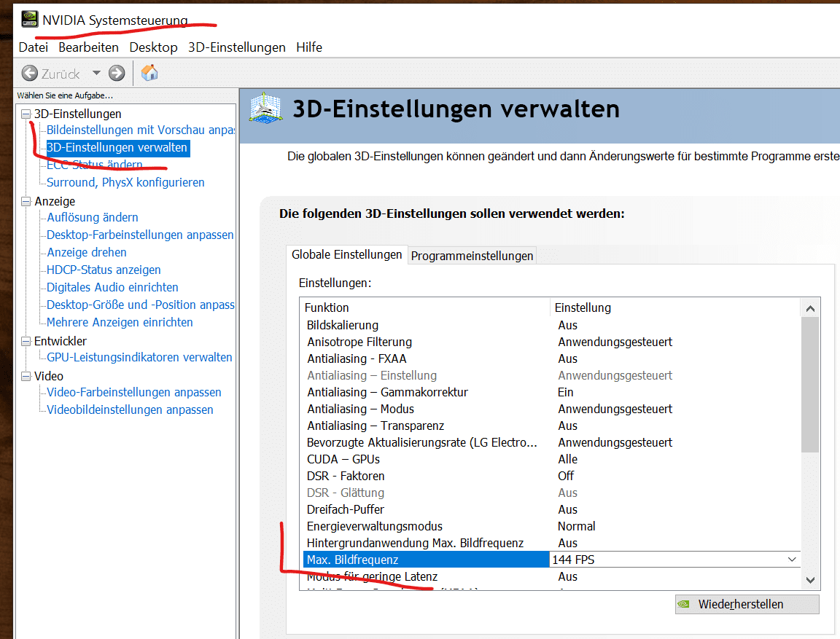840x639 pixels.
Task: Click the Off value of DSR - Faktoren
Action: [566, 476]
